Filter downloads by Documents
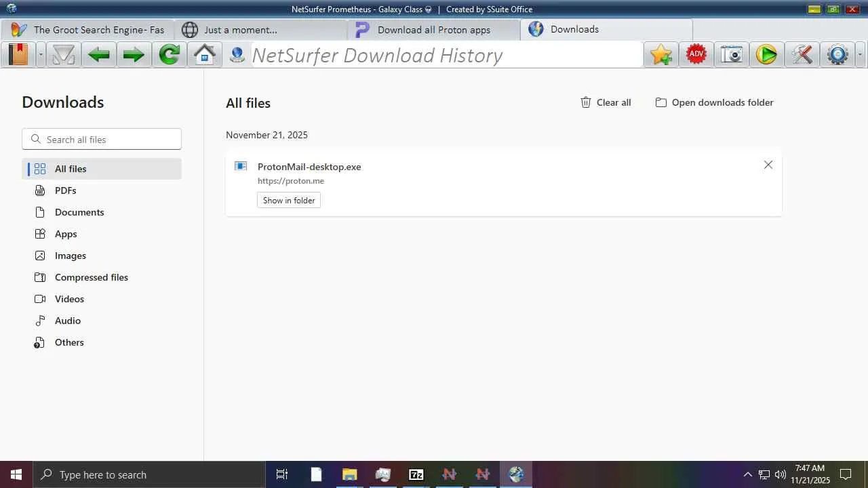 click(102, 212)
